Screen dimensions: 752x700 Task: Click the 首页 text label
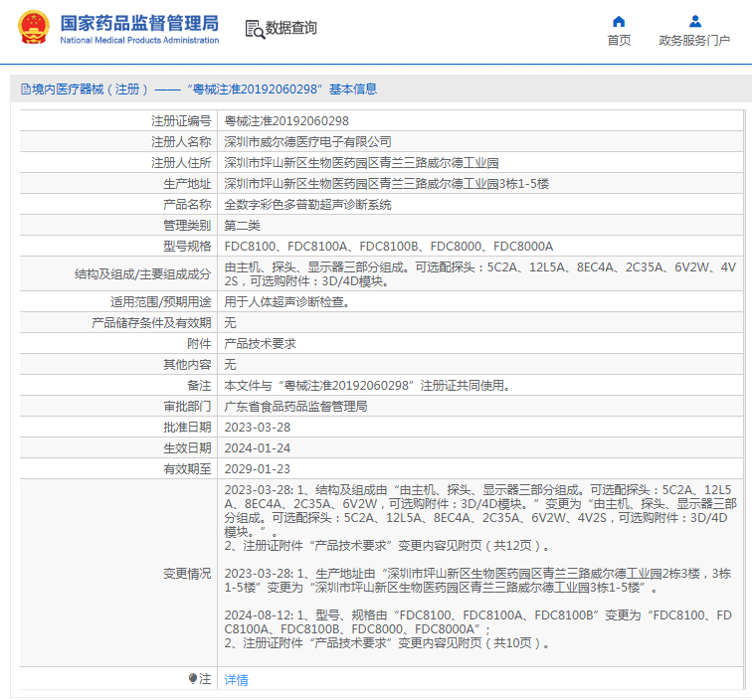point(619,41)
